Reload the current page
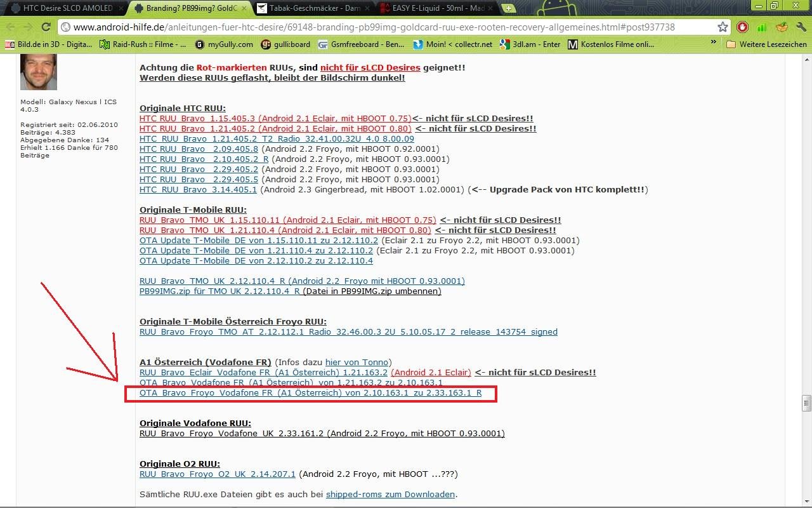The image size is (812, 508). 46,27
